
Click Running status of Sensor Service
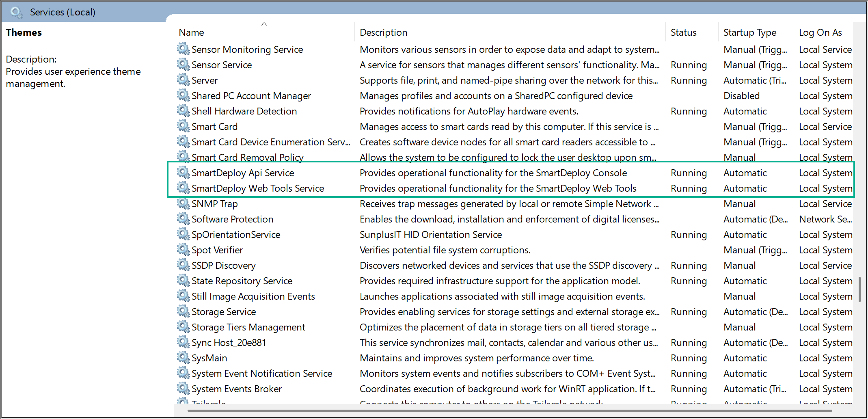click(689, 65)
